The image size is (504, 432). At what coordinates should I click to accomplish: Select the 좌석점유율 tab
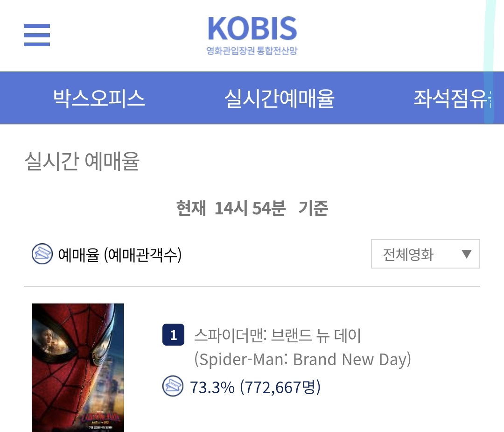tap(452, 98)
